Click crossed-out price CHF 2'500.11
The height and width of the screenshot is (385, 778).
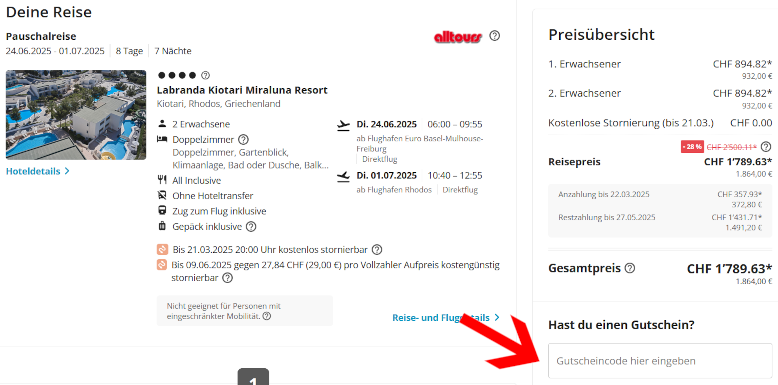(732, 147)
